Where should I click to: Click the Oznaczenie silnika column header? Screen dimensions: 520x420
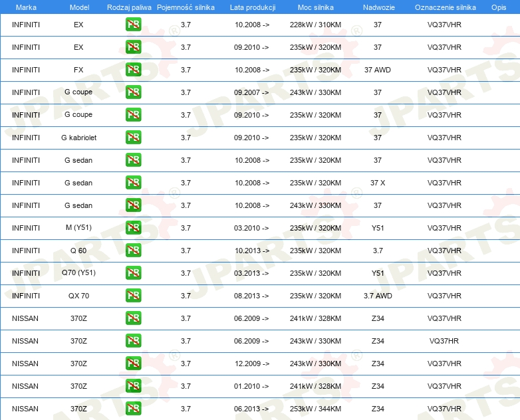445,7
